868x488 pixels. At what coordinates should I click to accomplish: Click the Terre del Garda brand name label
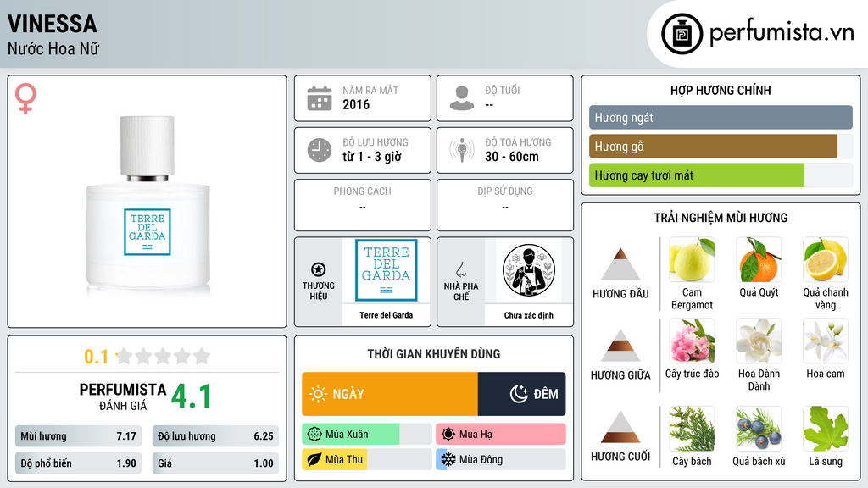(x=386, y=315)
